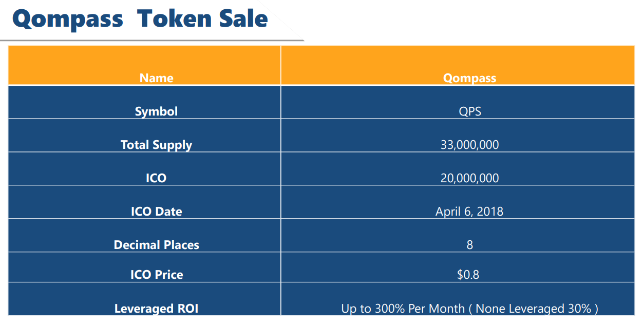The width and height of the screenshot is (644, 325).
Task: Click the ICO Price label
Action: point(156,275)
